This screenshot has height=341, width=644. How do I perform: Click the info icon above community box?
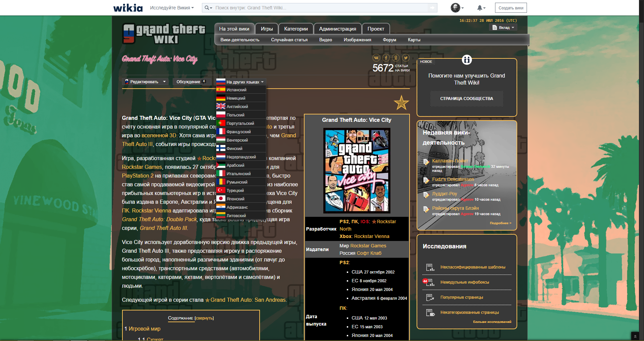coord(467,60)
